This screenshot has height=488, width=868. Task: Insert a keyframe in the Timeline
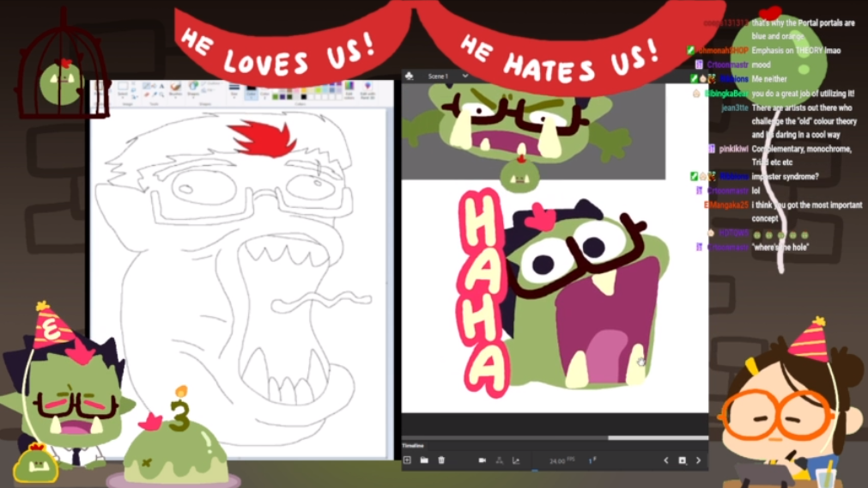click(683, 461)
